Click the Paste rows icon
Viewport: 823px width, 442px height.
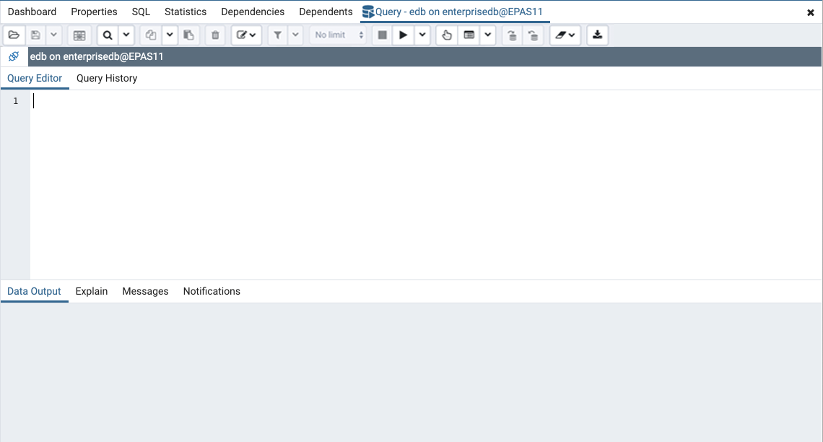point(188,35)
